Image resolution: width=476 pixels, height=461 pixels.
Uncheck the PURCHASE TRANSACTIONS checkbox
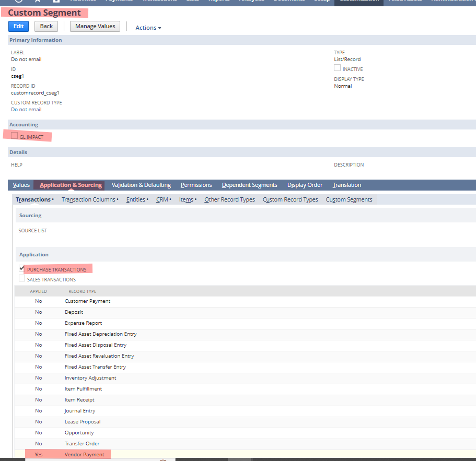click(x=22, y=268)
